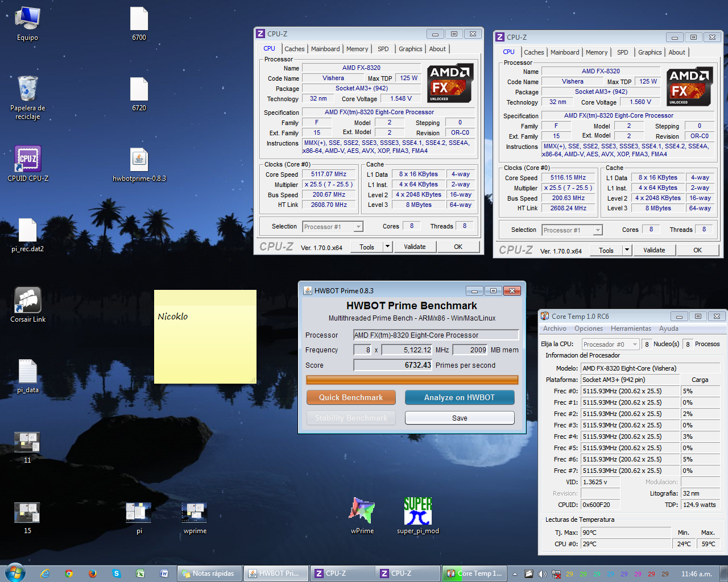Select the pi_data text file icon
The height and width of the screenshot is (582, 728).
[27, 376]
